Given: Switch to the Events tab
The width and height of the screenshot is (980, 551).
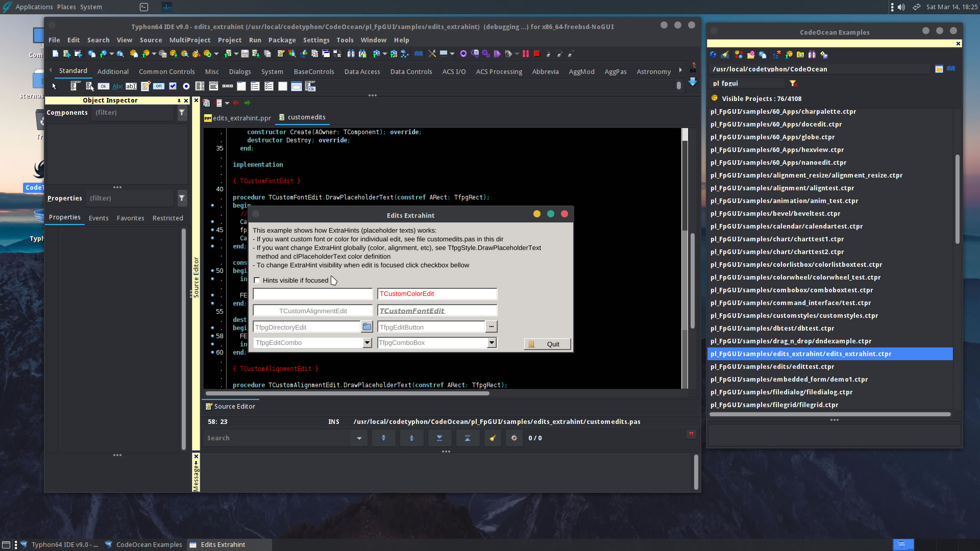Looking at the screenshot, I should pos(99,218).
